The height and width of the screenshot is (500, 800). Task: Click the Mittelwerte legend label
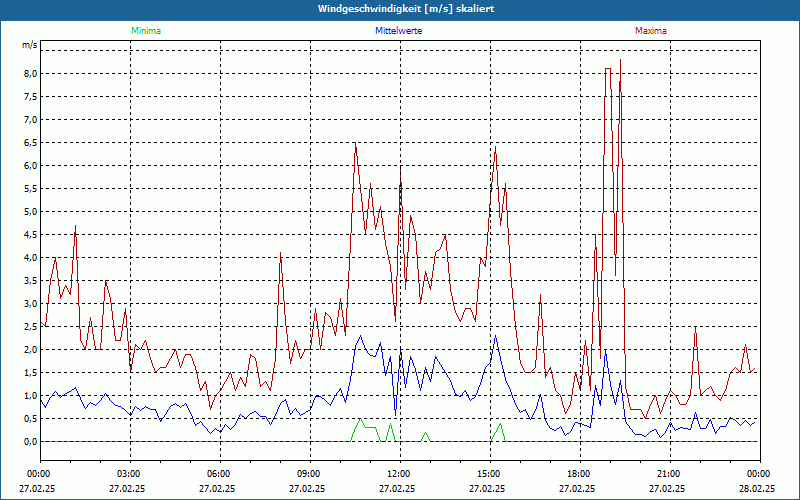[398, 31]
